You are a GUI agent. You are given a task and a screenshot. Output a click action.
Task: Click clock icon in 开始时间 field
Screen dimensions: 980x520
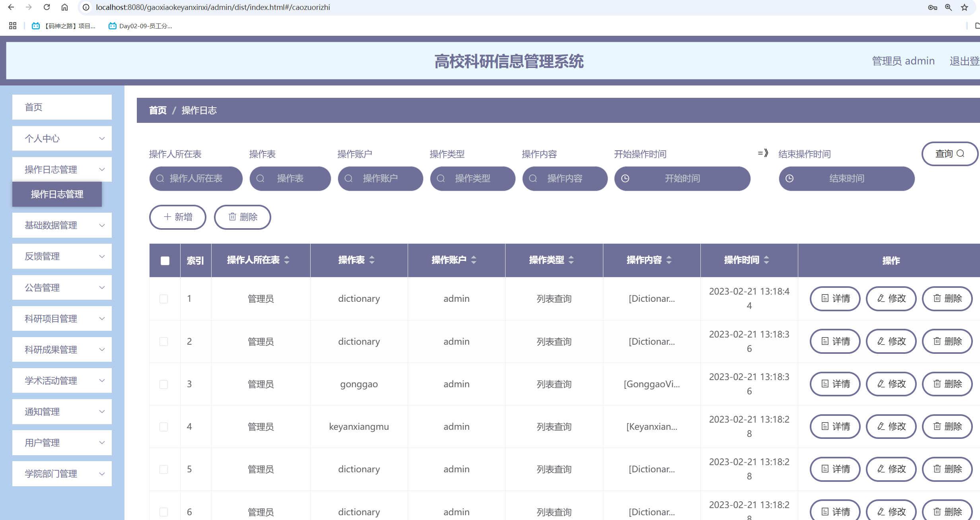click(625, 179)
